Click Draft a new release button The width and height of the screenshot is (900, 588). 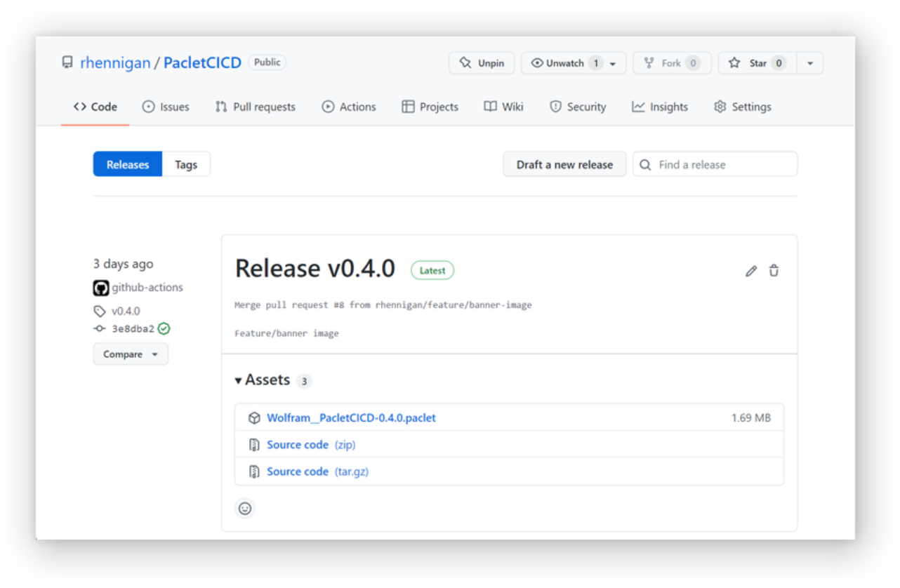click(x=564, y=165)
